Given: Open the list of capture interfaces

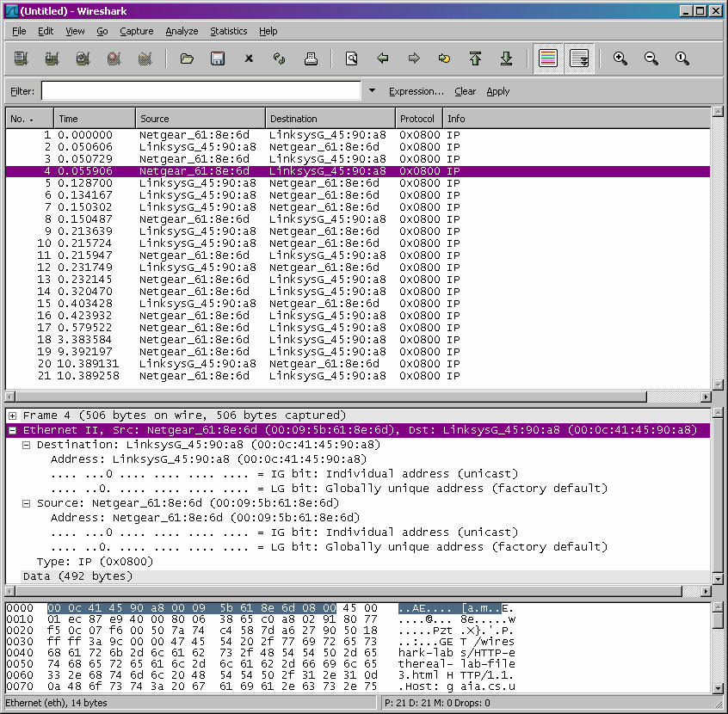Looking at the screenshot, I should click(x=21, y=58).
